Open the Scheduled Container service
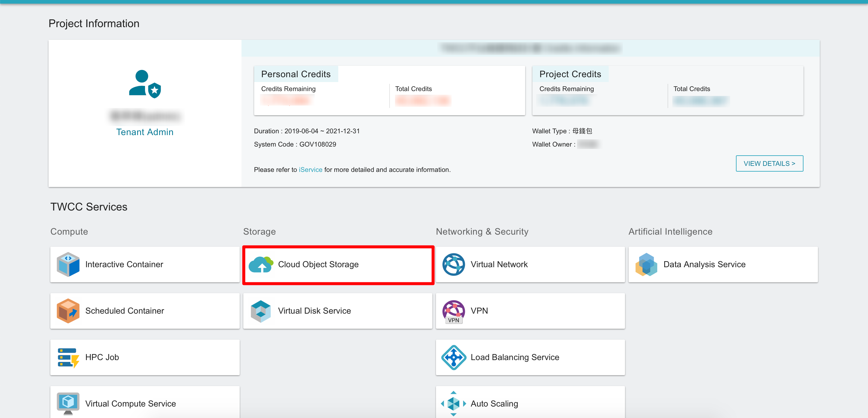Image resolution: width=868 pixels, height=418 pixels. point(145,311)
